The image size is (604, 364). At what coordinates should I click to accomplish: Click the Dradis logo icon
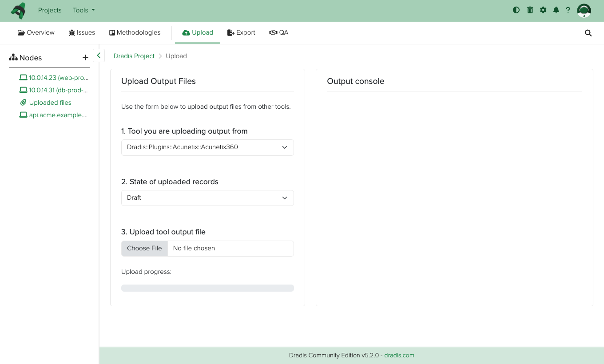click(18, 11)
